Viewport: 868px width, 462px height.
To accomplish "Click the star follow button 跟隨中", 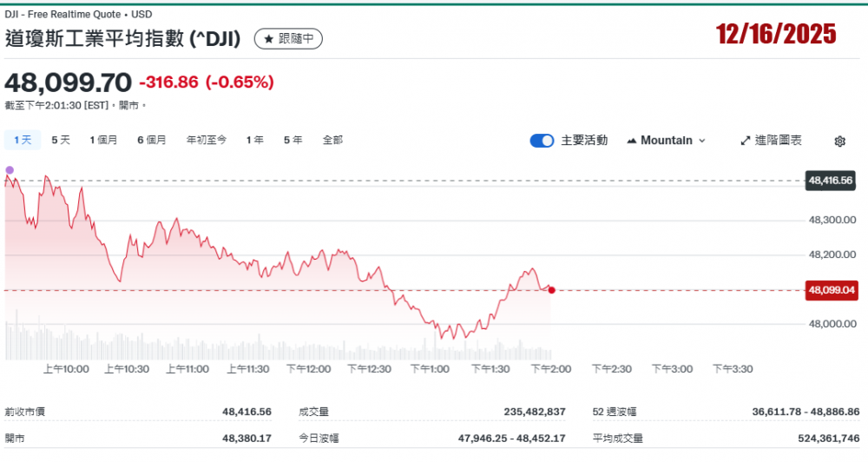I will [x=288, y=39].
